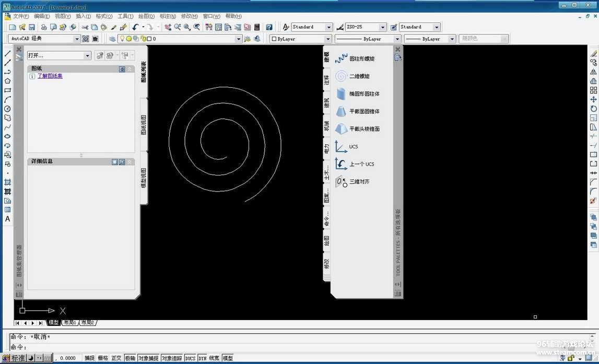This screenshot has height=364, width=599.
Task: Select the Text tool marked A
Action: [8, 219]
